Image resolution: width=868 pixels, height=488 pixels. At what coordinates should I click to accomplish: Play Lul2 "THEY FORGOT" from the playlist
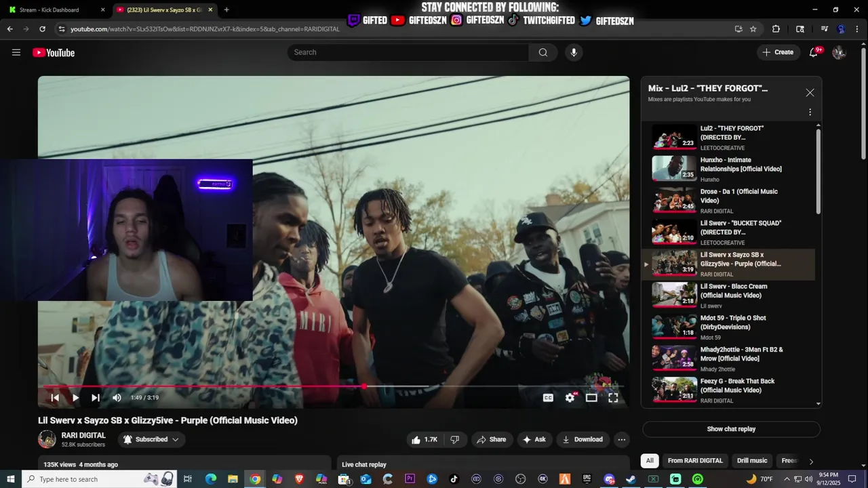(x=729, y=137)
